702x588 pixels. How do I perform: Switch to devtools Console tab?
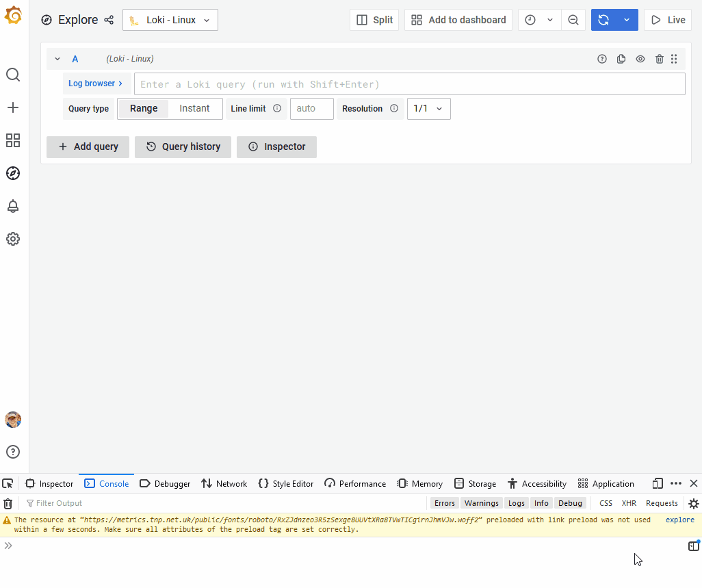click(107, 484)
